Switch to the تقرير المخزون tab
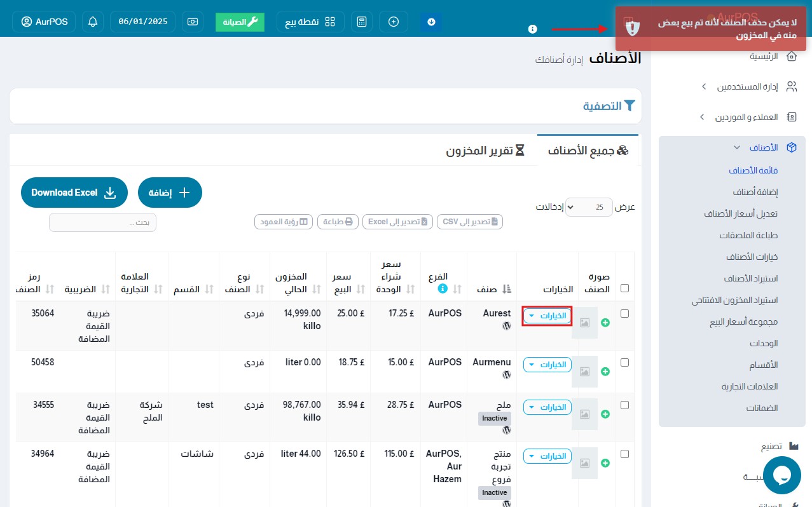The height and width of the screenshot is (507, 812). click(485, 151)
